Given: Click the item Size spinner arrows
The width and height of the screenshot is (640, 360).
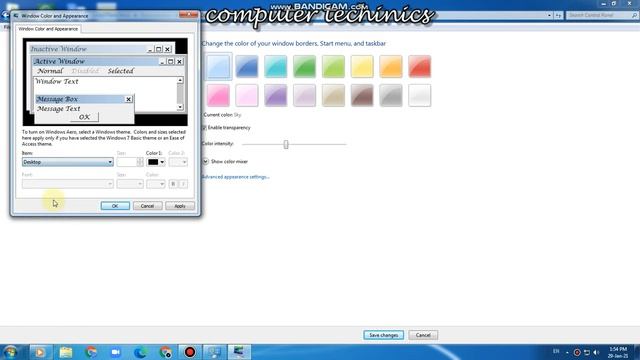Looking at the screenshot, I should point(140,162).
